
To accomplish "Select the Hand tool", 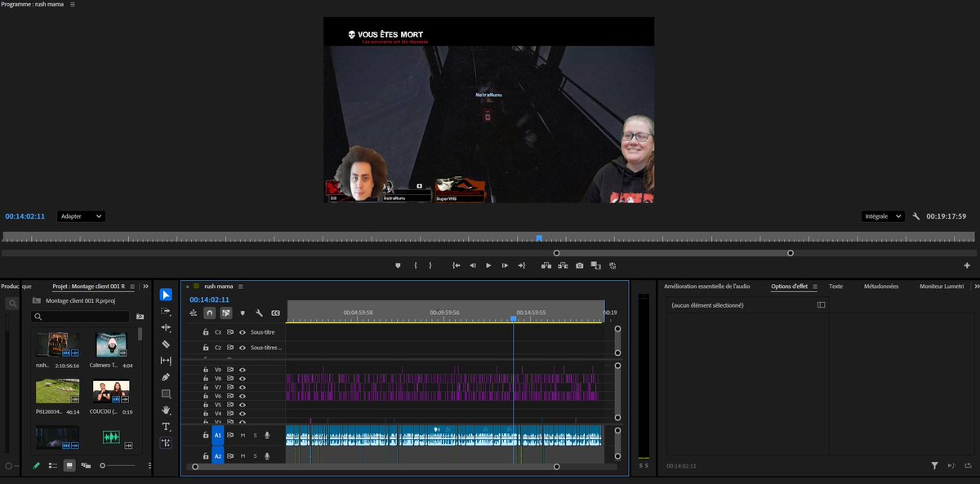I will (166, 410).
